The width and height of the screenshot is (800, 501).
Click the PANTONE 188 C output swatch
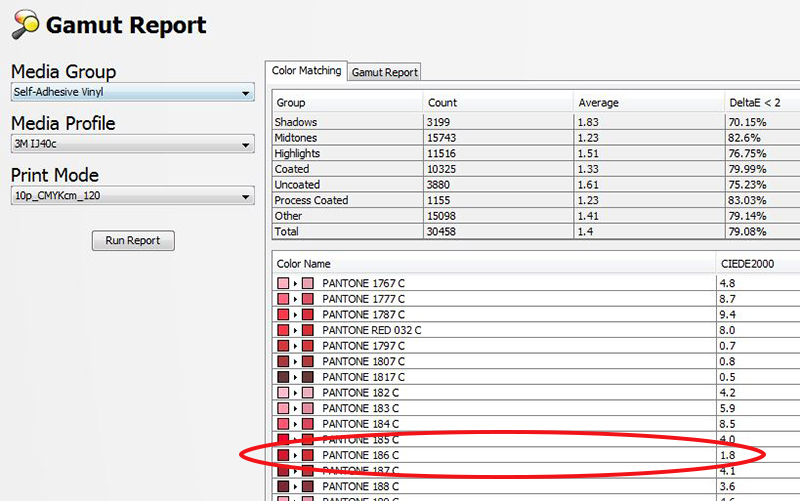308,486
